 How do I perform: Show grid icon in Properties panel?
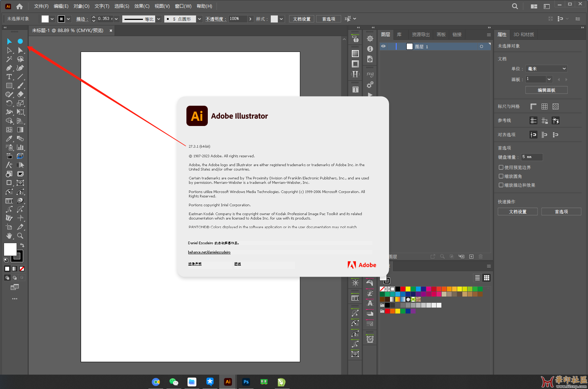click(x=545, y=106)
